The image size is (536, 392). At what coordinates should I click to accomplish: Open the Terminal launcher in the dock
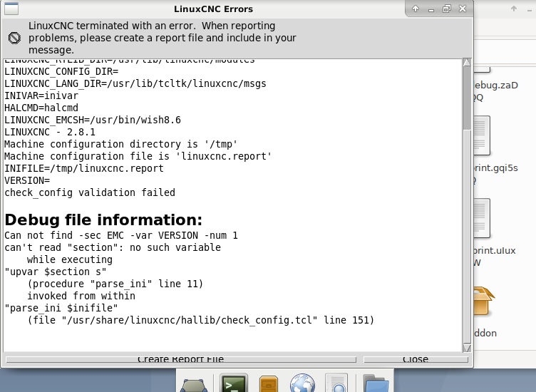(234, 383)
